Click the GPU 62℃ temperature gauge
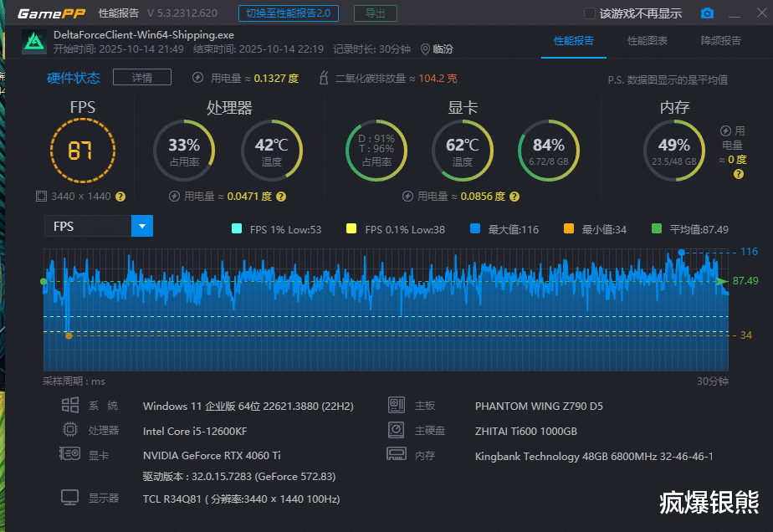Screen dimensions: 773x532 pos(463,151)
